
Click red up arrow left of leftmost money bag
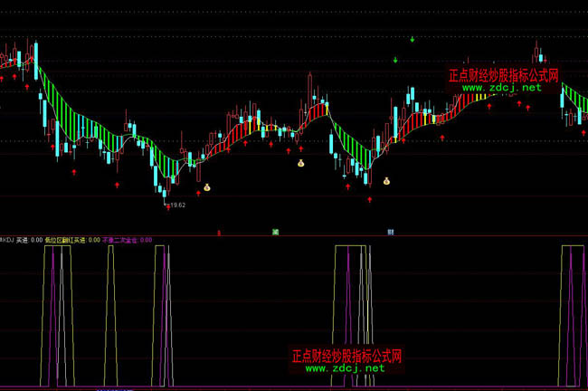199,191
